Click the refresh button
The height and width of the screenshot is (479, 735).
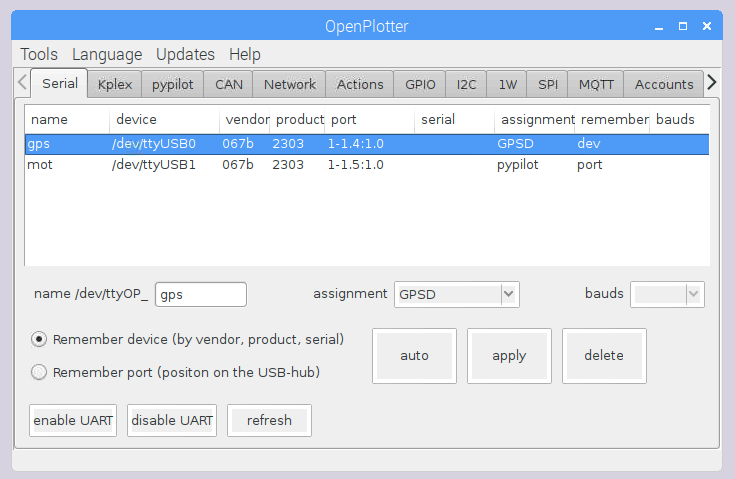tap(270, 420)
